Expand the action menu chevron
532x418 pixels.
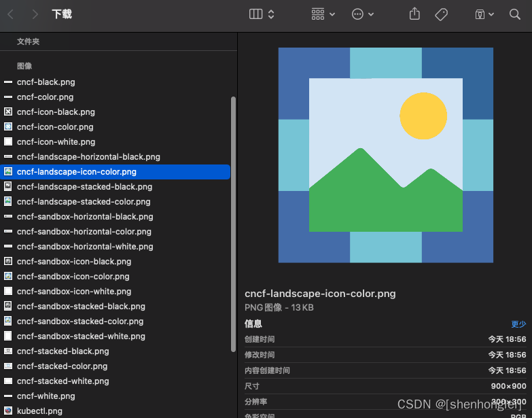(371, 14)
